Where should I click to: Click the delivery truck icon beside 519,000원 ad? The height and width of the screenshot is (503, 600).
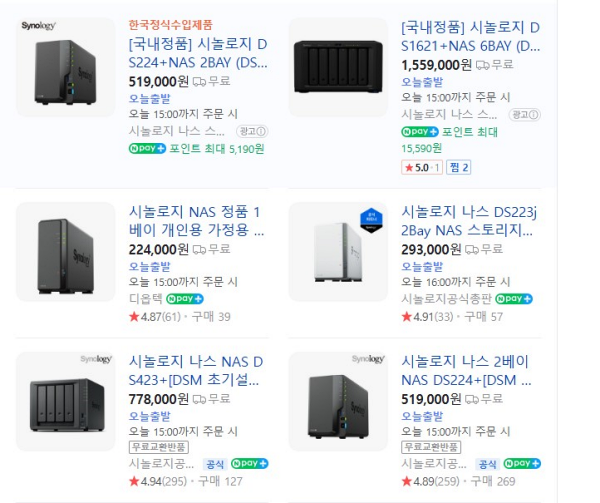click(x=199, y=81)
